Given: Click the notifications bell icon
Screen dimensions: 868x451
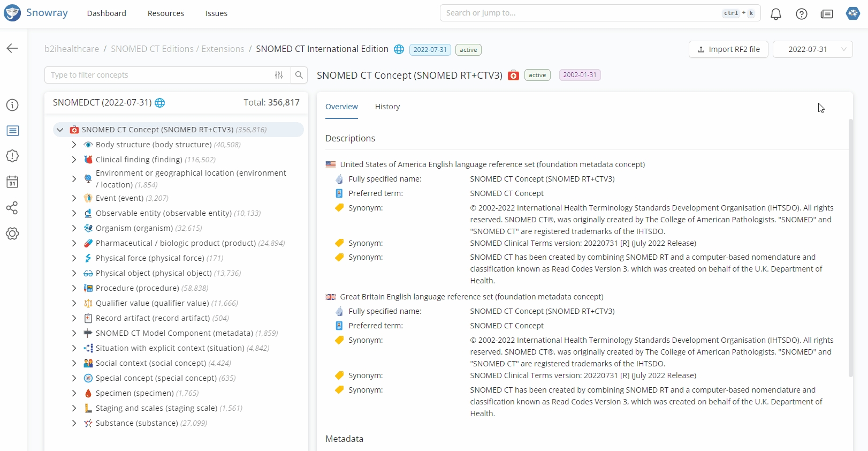Looking at the screenshot, I should (x=775, y=14).
